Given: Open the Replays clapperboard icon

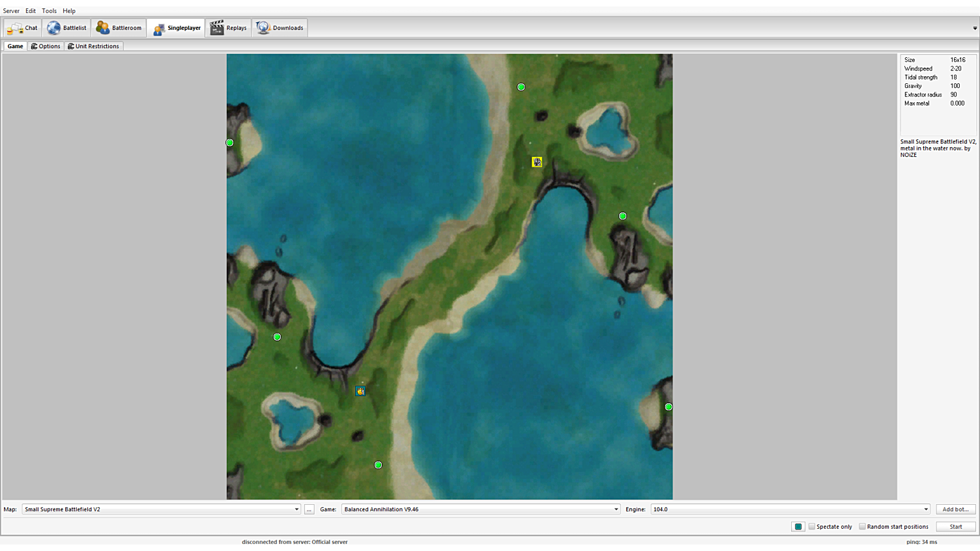Looking at the screenshot, I should [217, 28].
